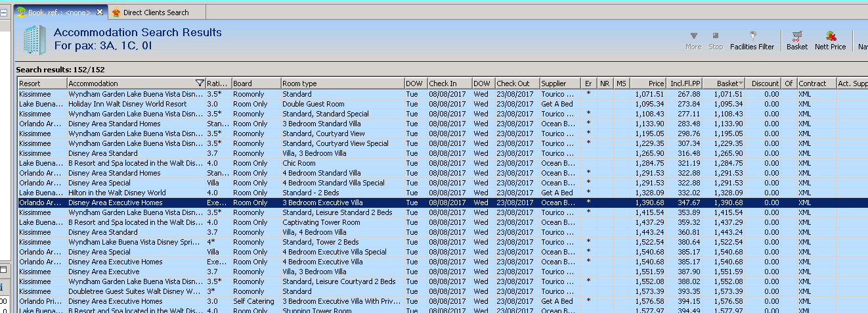Screen dimensions: 868x313
Task: Open the Basket shopping cart
Action: tap(797, 36)
